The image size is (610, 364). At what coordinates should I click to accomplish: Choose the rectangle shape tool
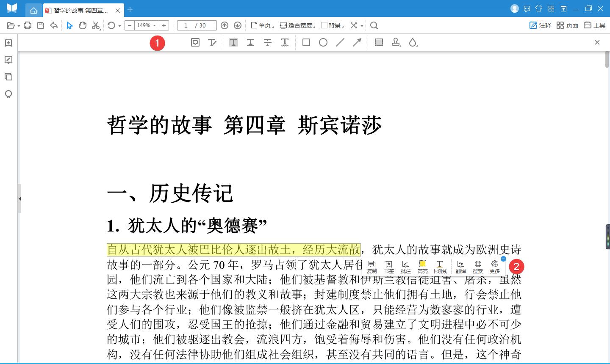(x=306, y=42)
